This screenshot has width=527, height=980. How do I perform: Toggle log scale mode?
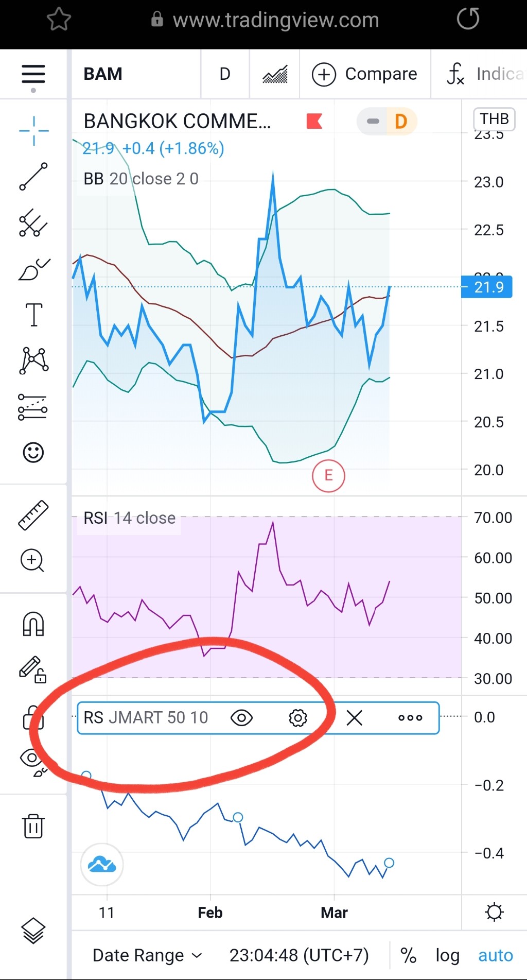click(447, 955)
